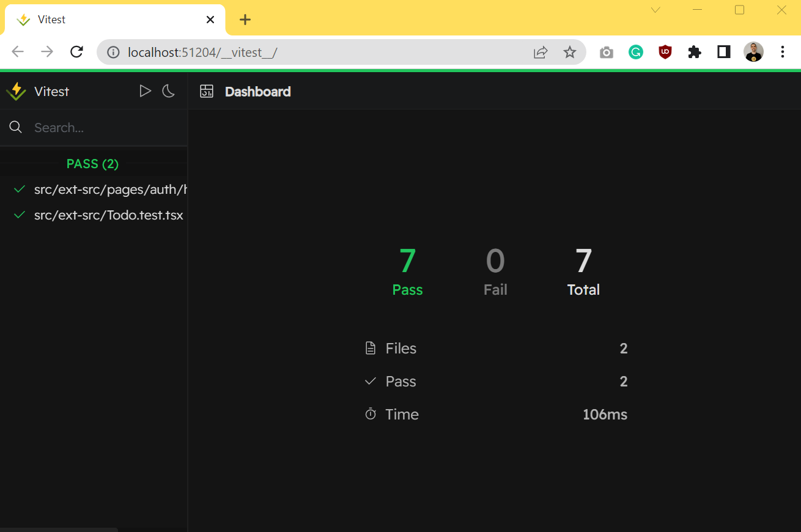Image resolution: width=801 pixels, height=532 pixels.
Task: Click the green checkmark beside Todo.test.tsx
Action: (18, 215)
